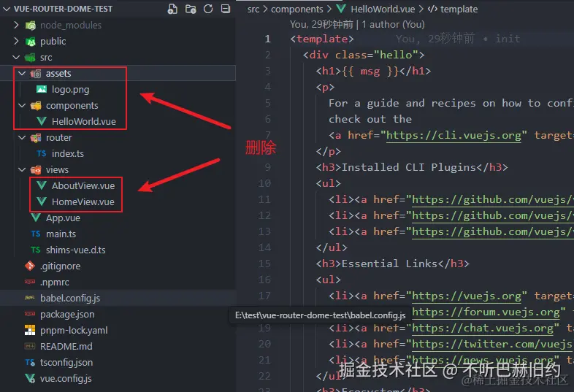Click the src folder icon
This screenshot has width=574, height=392.
(x=30, y=58)
